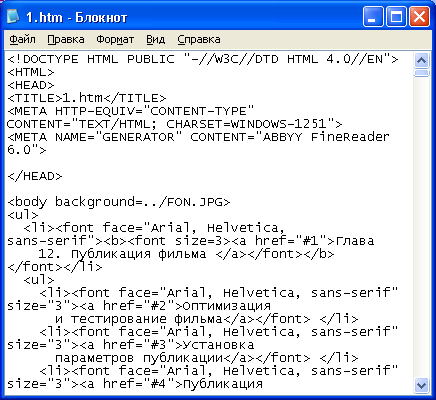
Task: Click the word 'Глава' in the text
Action: (x=355, y=241)
